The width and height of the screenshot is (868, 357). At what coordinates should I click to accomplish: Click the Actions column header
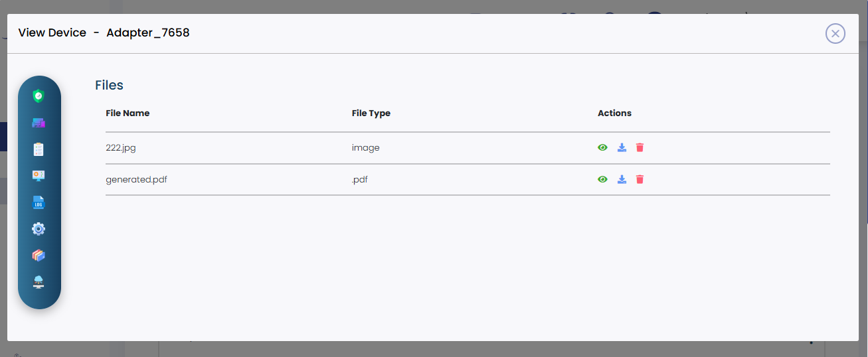[x=614, y=113]
